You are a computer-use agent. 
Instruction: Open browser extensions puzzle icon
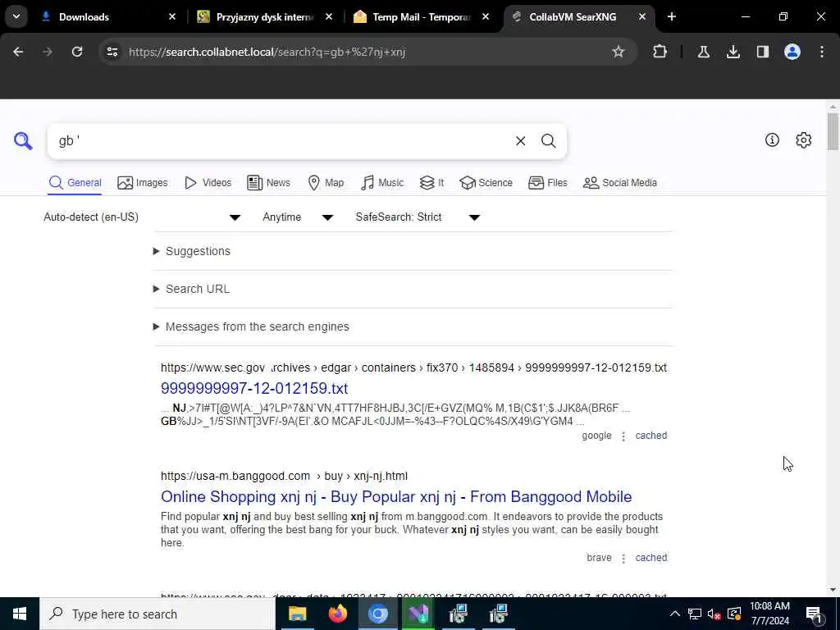click(660, 52)
